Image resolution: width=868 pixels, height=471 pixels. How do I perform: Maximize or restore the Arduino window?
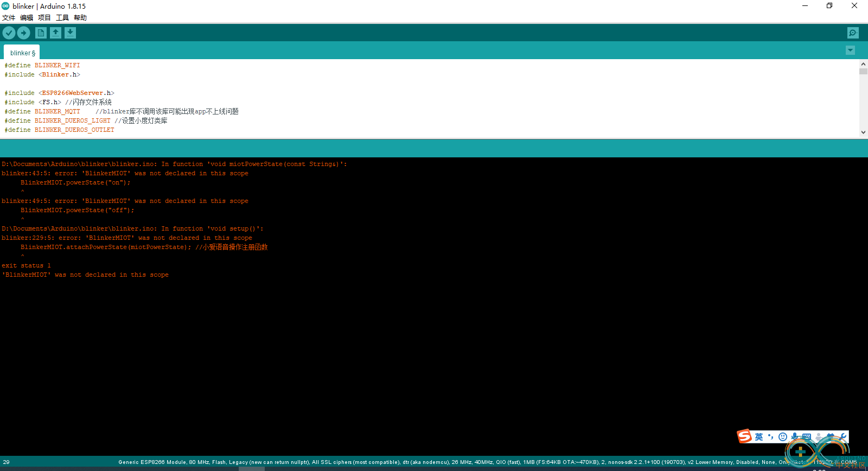click(829, 6)
